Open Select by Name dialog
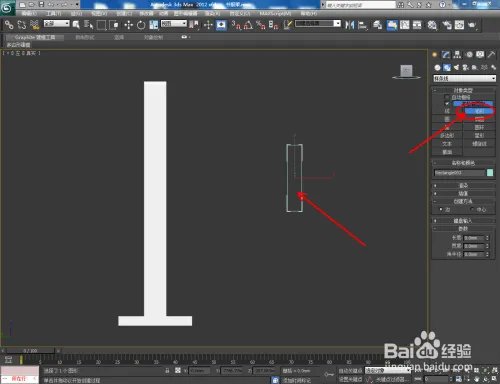 point(88,25)
